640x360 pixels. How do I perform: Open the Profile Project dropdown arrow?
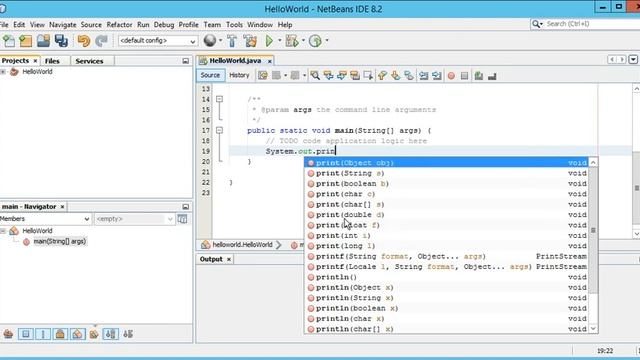327,40
